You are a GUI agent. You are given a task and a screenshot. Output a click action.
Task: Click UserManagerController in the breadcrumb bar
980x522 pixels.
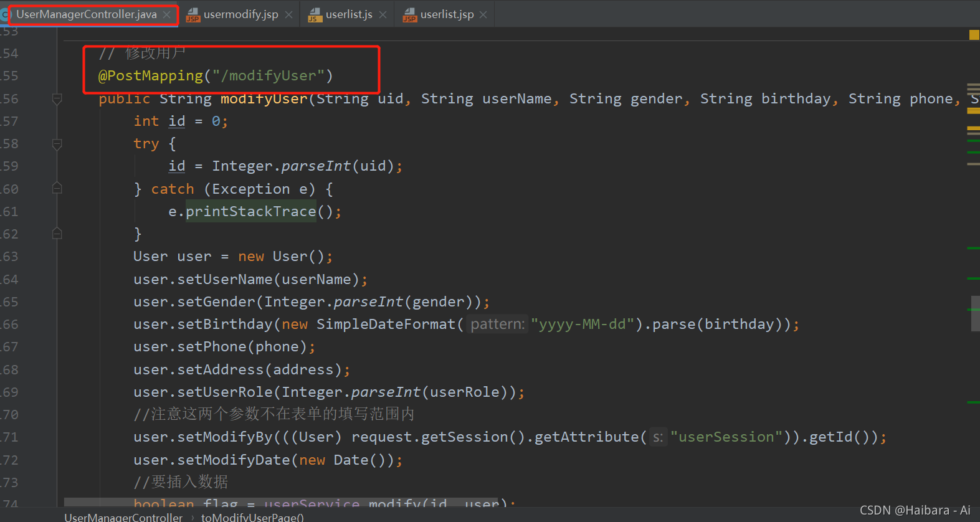[x=123, y=517]
